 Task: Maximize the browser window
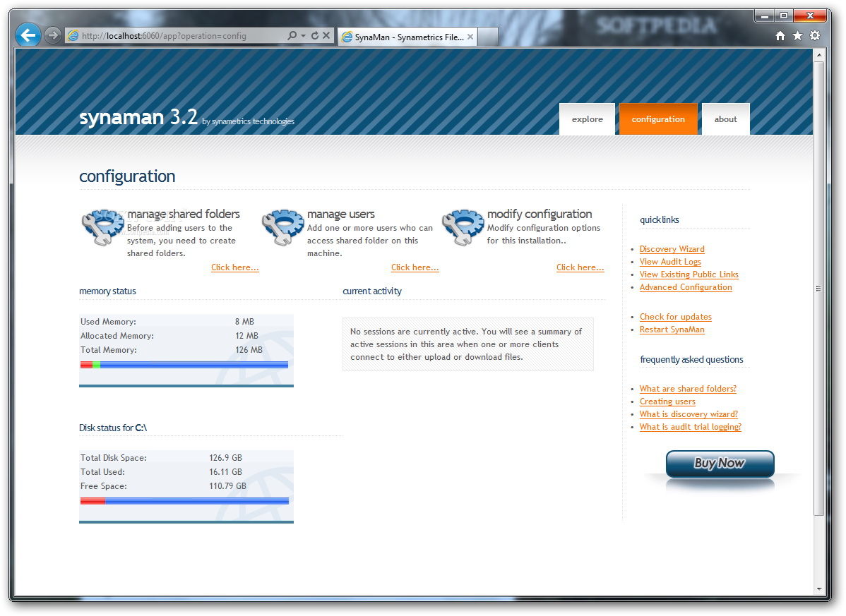pyautogui.click(x=783, y=16)
